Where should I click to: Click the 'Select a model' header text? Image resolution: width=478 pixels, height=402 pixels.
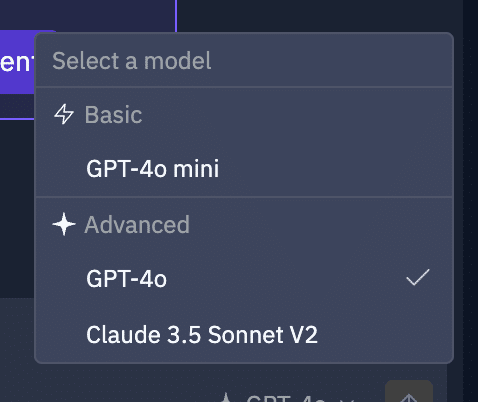pos(132,61)
